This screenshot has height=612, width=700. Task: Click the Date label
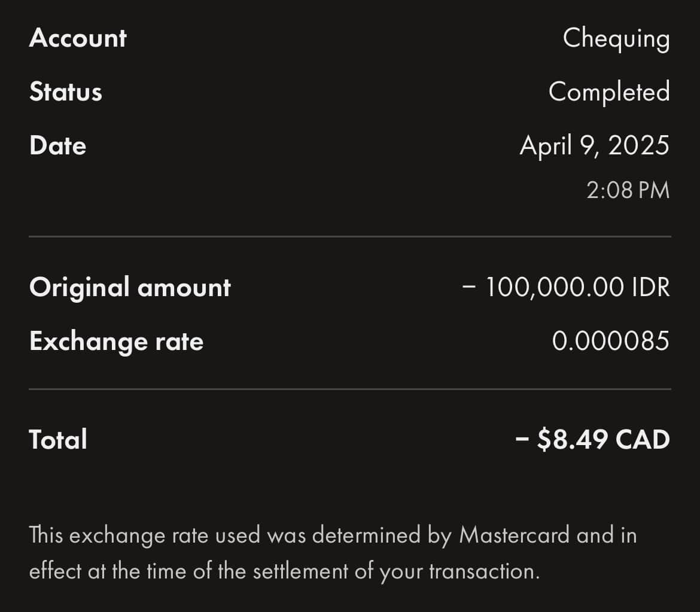pos(57,146)
